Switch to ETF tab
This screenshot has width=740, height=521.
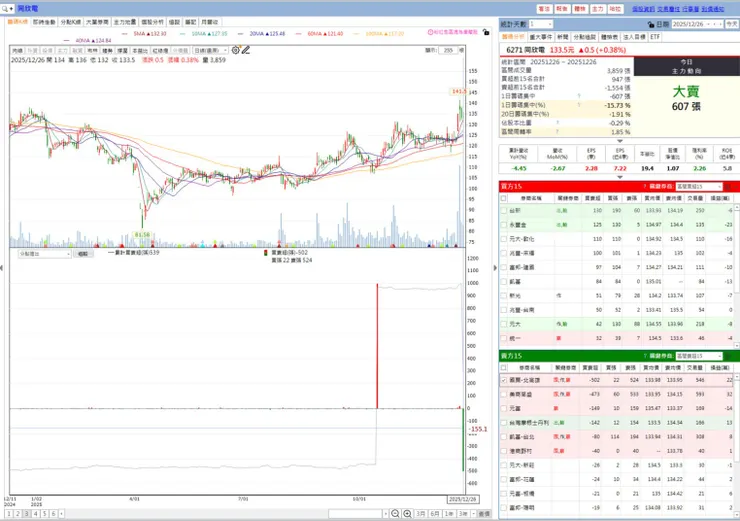tap(655, 37)
